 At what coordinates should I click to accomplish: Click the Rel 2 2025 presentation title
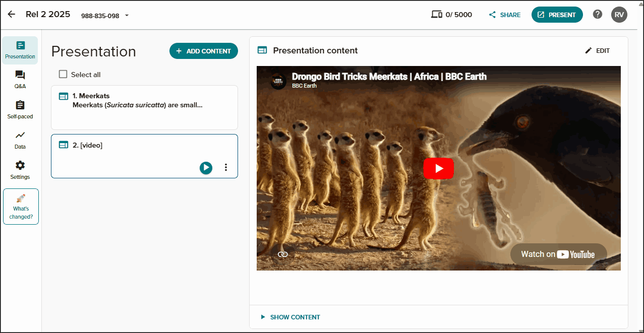[48, 14]
